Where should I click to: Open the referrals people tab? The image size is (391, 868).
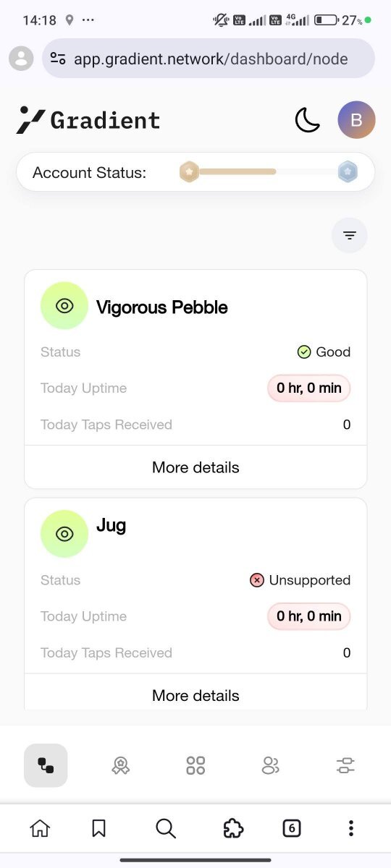click(x=271, y=765)
